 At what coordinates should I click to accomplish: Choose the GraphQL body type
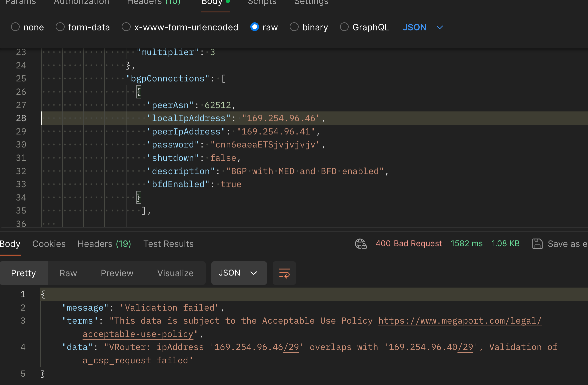tap(344, 27)
